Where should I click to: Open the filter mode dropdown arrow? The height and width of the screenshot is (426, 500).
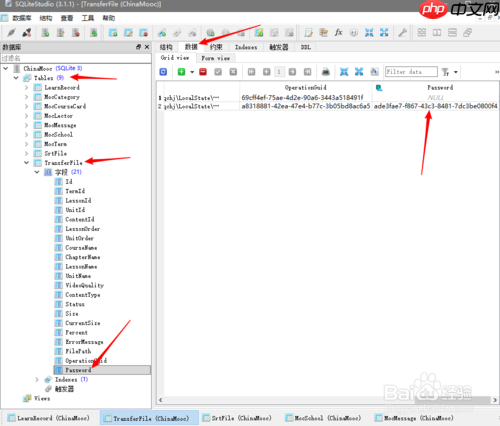point(456,72)
